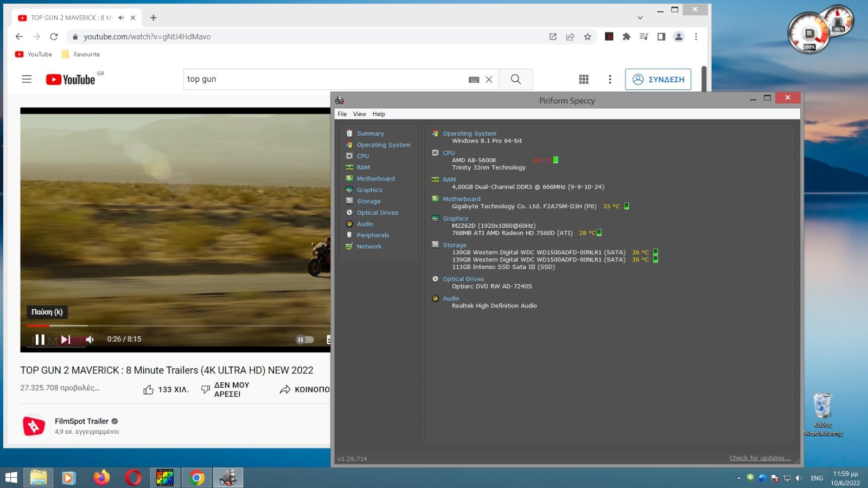Click the Graphics heading in summary pane
The height and width of the screenshot is (488, 868).
455,219
